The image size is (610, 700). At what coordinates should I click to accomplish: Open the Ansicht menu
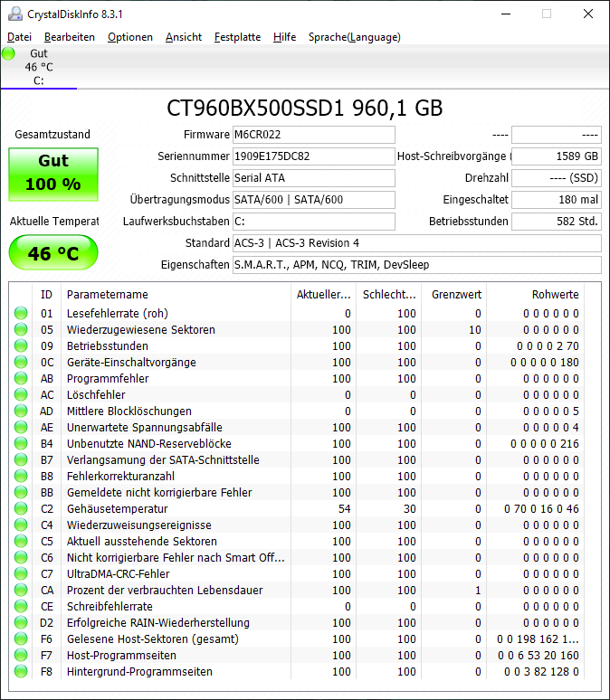(184, 37)
